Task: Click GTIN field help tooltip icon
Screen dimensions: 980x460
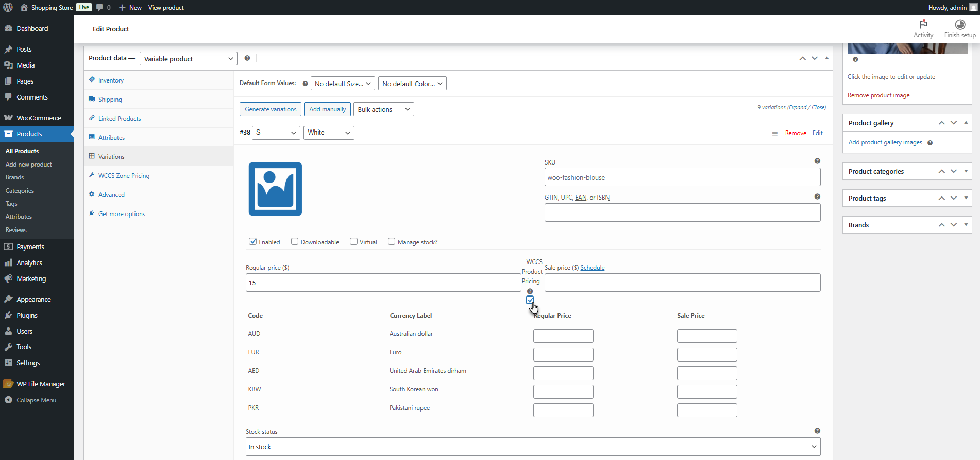Action: 817,196
